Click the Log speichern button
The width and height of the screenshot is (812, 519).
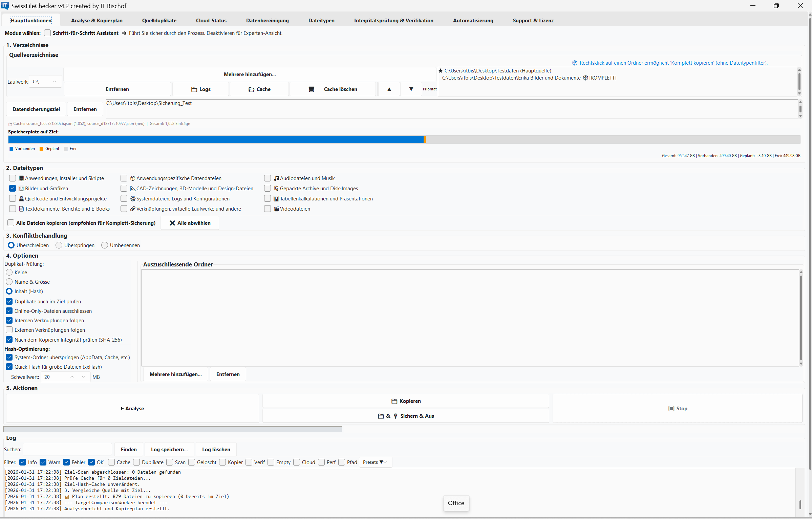point(169,450)
